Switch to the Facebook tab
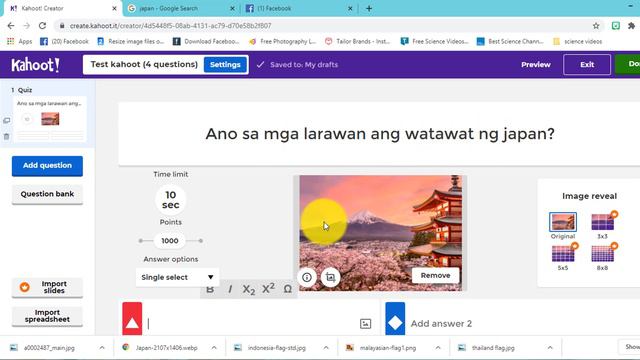Screen dimensions: 640x360 [x=300, y=8]
